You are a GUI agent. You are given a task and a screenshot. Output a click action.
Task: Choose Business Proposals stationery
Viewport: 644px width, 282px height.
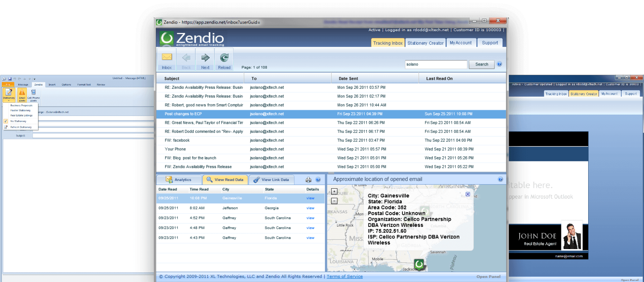click(x=21, y=106)
